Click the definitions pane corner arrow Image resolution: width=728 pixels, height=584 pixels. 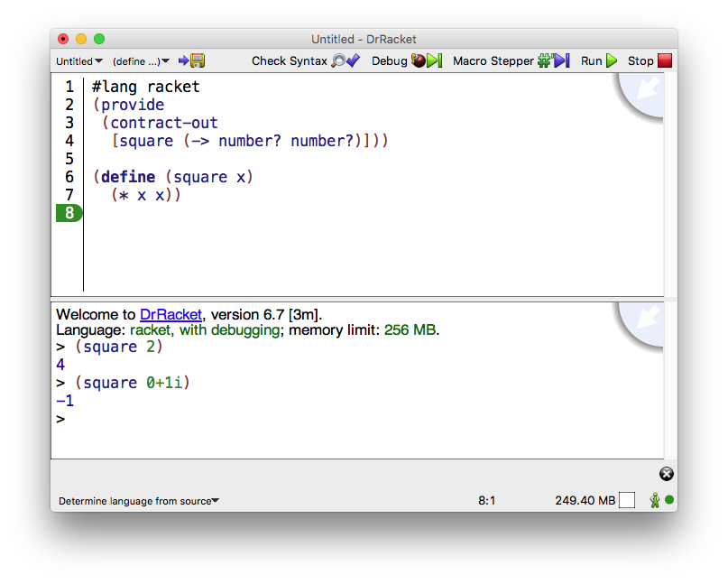click(647, 89)
